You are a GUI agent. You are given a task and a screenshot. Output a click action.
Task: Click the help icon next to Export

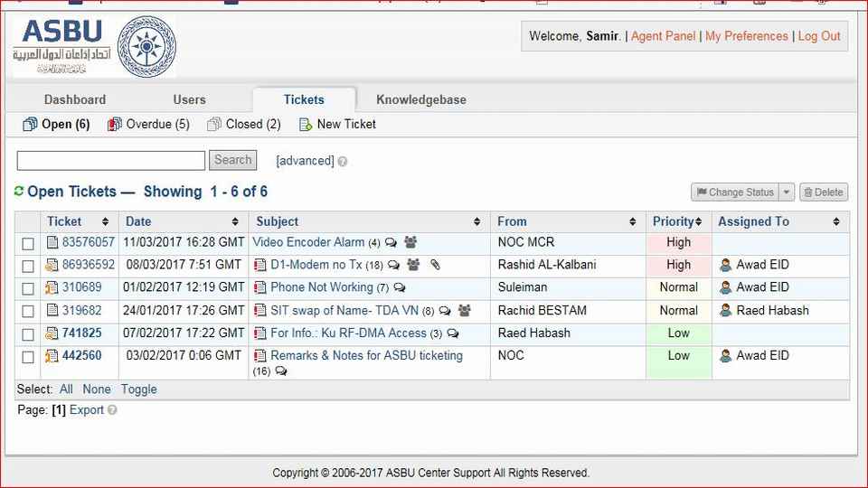(112, 410)
